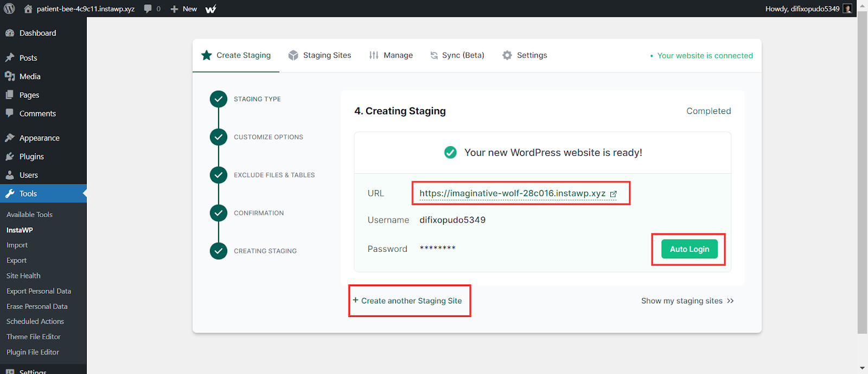The height and width of the screenshot is (374, 868).
Task: Click the Dashboard gauge icon
Action: [x=10, y=33]
